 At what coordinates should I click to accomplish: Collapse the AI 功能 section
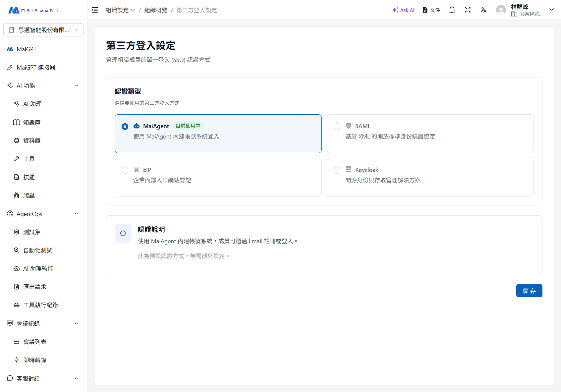click(x=77, y=85)
